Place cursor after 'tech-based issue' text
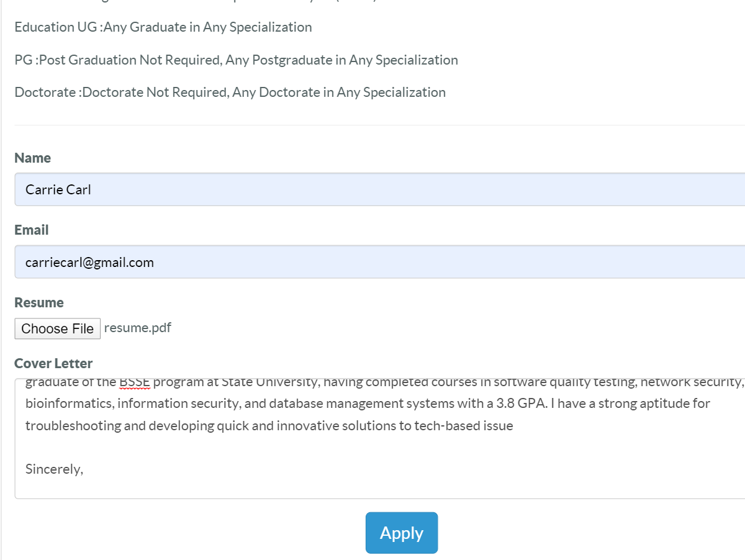This screenshot has width=745, height=560. coord(514,426)
